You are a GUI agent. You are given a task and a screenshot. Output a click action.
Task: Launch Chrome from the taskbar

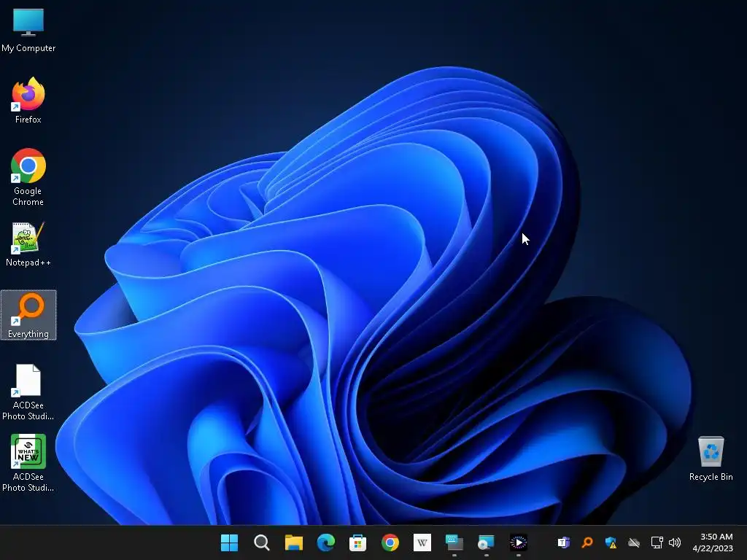(390, 542)
